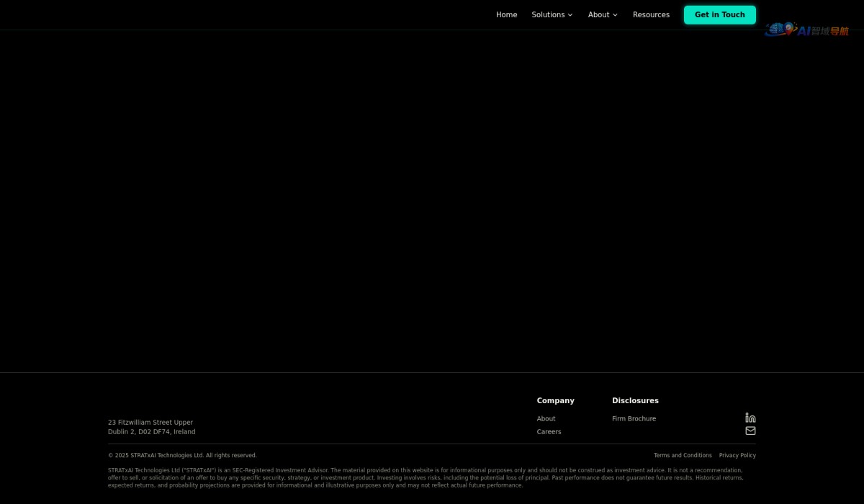Open the LinkedIn icon in the footer

click(750, 418)
